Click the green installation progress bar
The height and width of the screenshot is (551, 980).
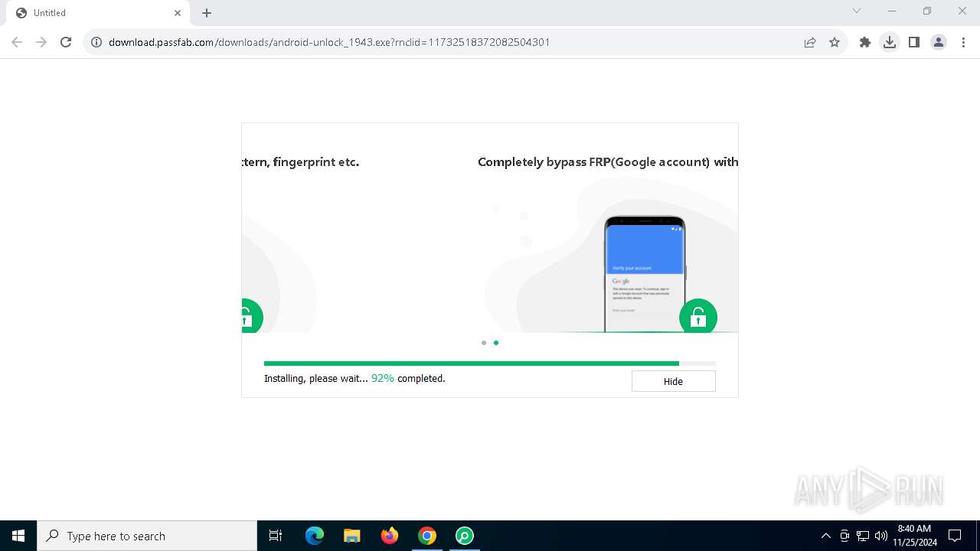(x=490, y=364)
